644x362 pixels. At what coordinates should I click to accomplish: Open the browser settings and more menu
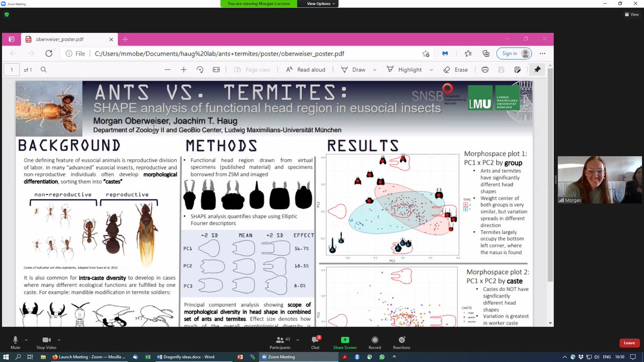click(x=543, y=54)
